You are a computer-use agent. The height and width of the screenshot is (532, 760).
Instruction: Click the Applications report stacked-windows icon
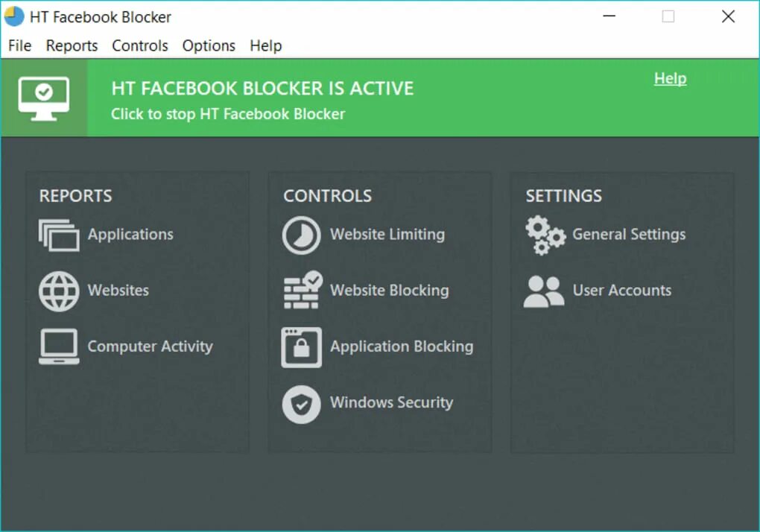coord(59,235)
